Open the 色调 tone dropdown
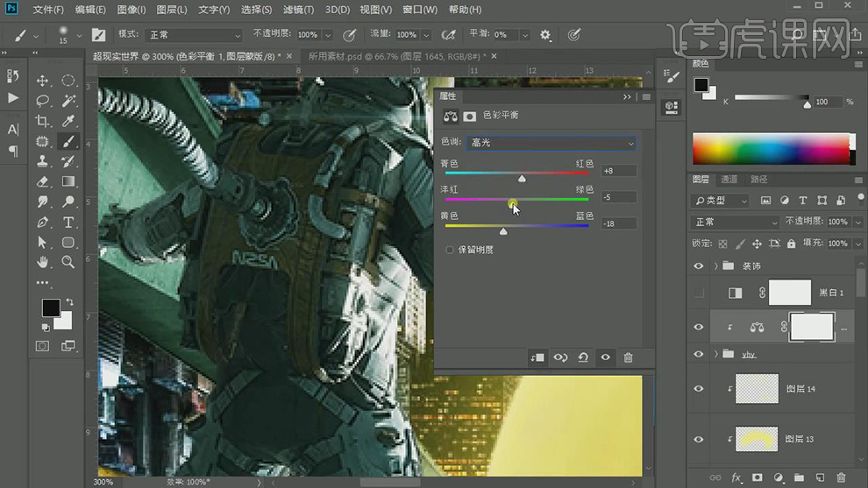The height and width of the screenshot is (488, 868). [551, 143]
